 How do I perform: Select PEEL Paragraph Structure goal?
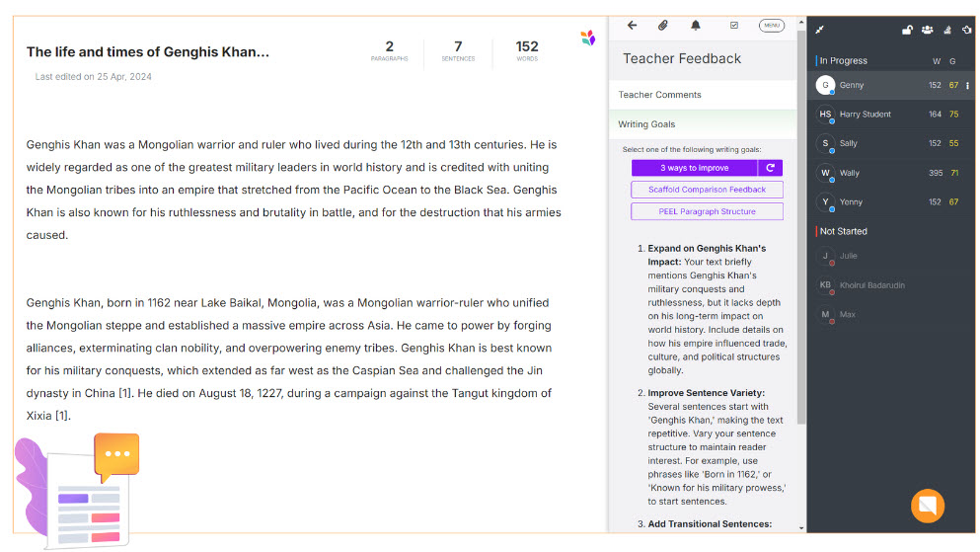coord(707,211)
